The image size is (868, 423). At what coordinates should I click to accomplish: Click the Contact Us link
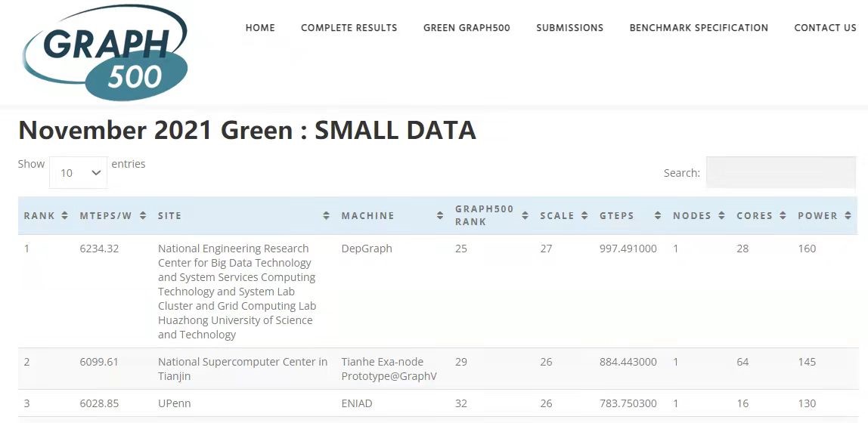click(825, 28)
